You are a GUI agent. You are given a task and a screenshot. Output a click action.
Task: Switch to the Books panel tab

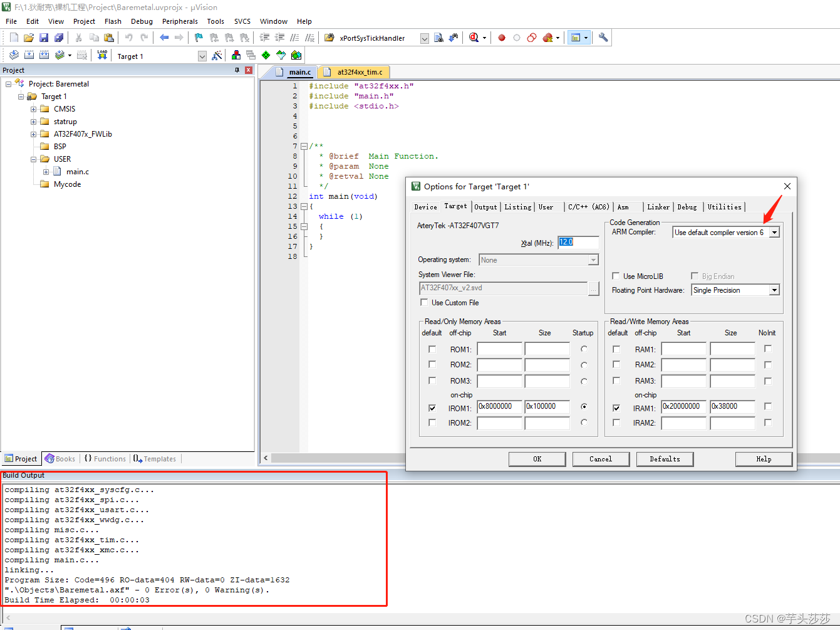pos(60,459)
